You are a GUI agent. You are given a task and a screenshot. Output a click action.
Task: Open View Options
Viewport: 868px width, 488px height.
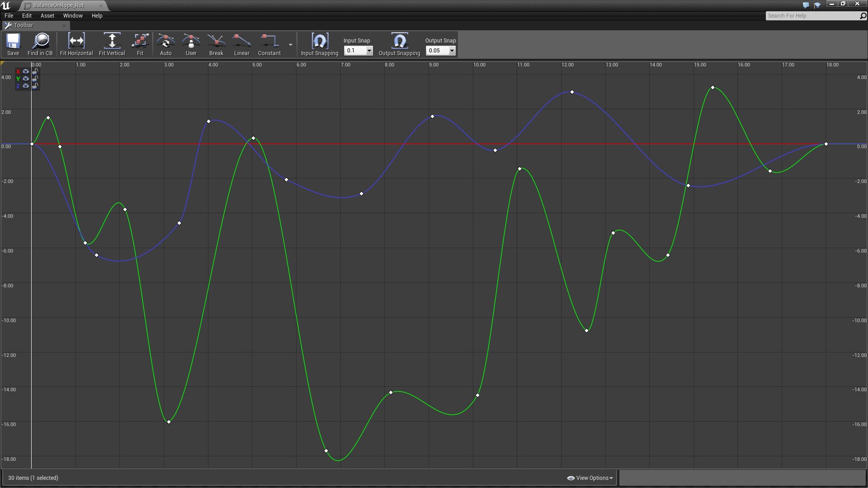pos(590,478)
